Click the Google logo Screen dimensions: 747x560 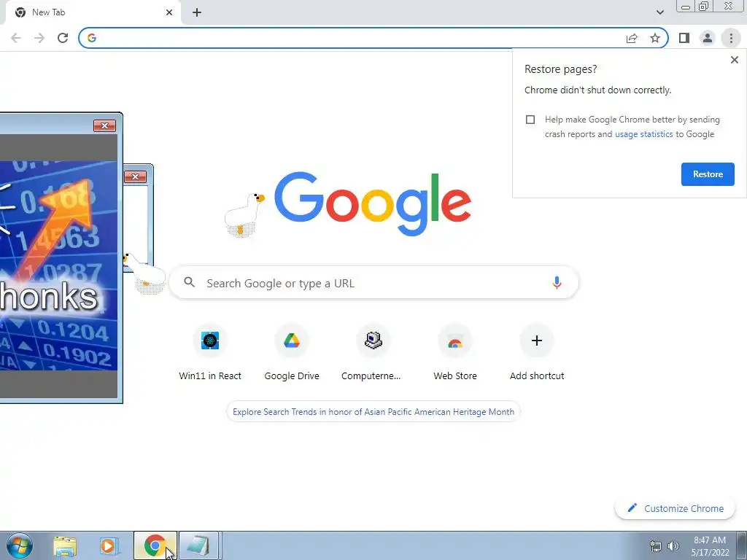373,204
